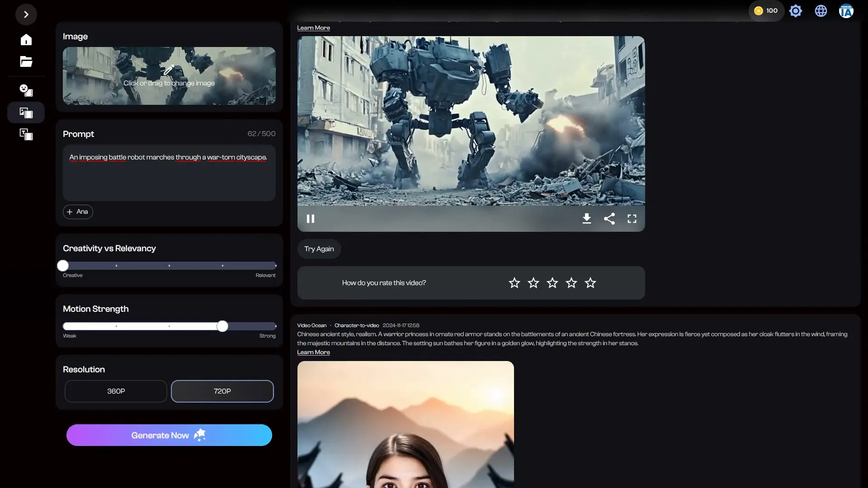The height and width of the screenshot is (488, 868).
Task: Add the Ana tag to the prompt
Action: coord(78,212)
